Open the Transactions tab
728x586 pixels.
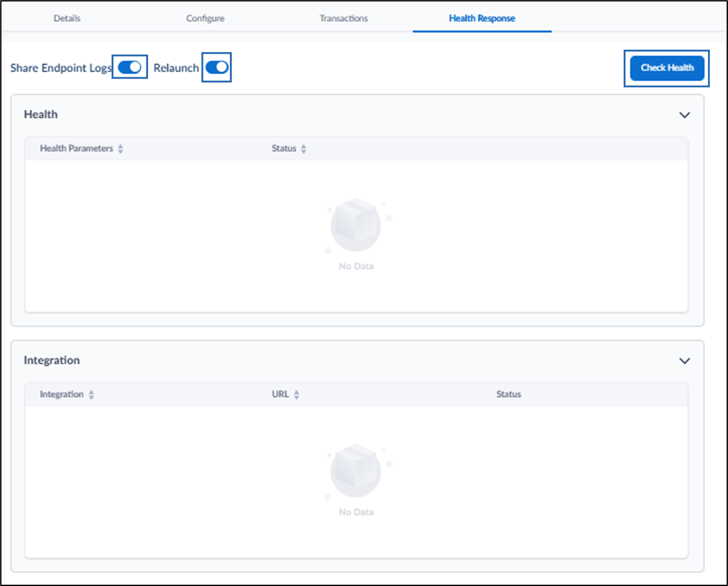point(343,18)
